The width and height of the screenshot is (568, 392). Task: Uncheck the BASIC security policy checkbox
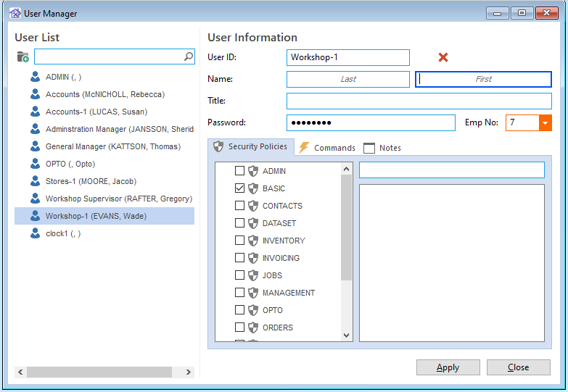[x=239, y=188]
